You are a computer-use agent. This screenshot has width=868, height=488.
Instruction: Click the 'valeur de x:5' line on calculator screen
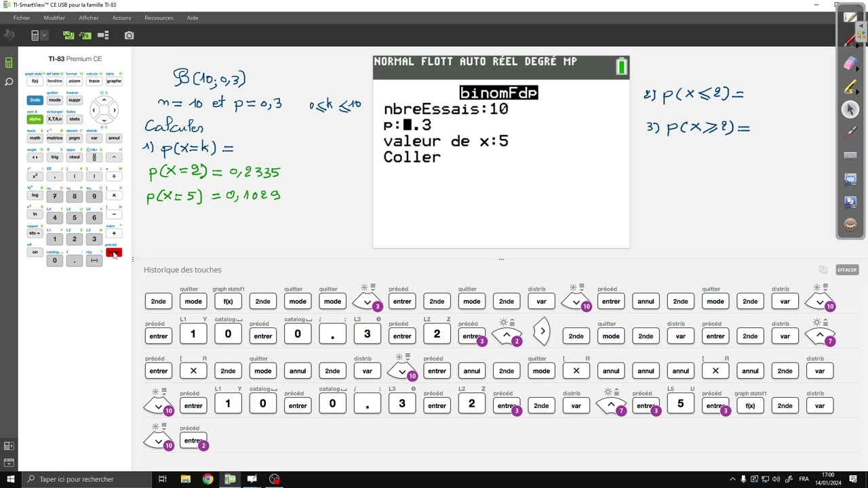(446, 141)
